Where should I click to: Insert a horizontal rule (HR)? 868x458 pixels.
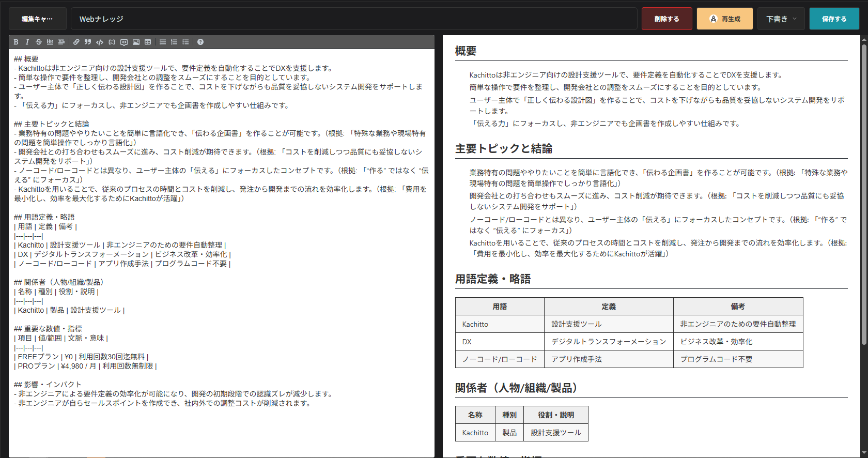click(50, 42)
